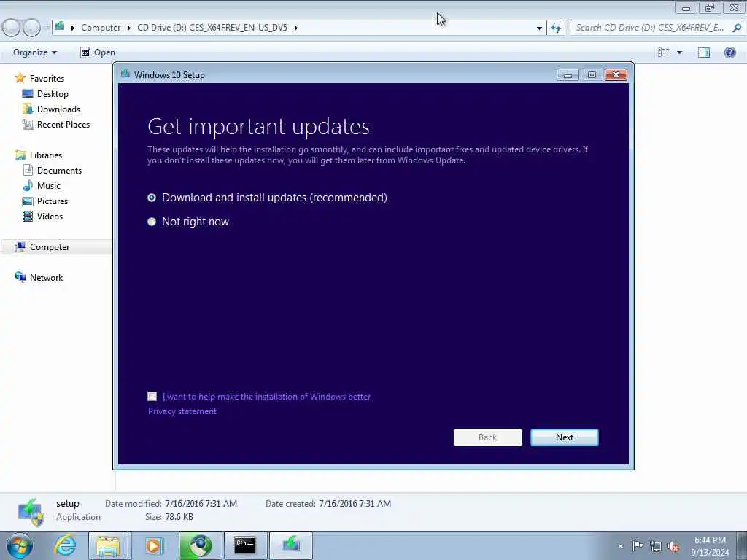747x560 pixels.
Task: Change view using the view icon
Action: (x=664, y=52)
